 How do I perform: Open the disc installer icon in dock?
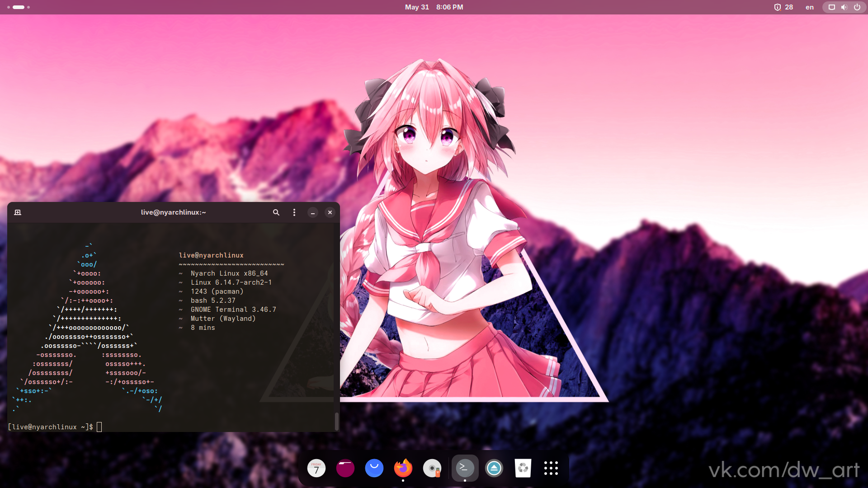click(432, 468)
